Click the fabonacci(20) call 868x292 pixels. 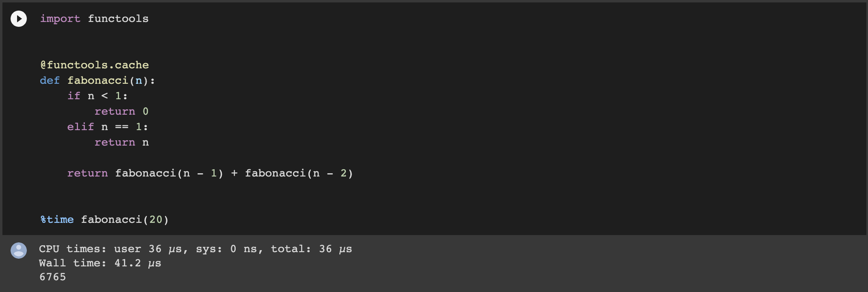pos(125,220)
